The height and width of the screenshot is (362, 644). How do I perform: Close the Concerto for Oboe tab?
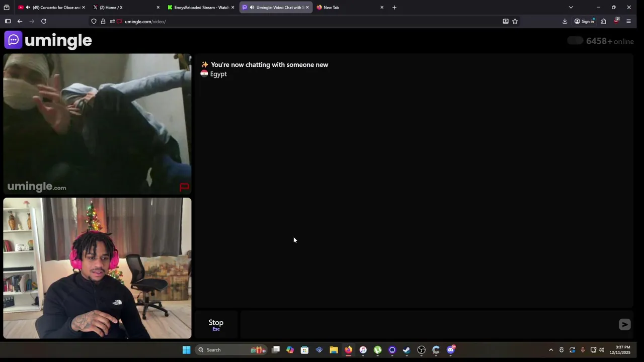click(83, 8)
